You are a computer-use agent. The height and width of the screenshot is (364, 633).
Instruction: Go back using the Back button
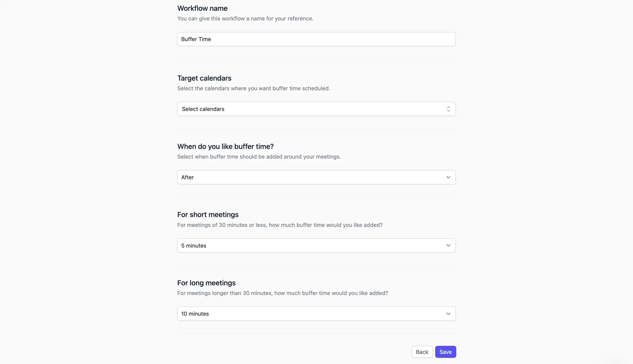coord(422,351)
